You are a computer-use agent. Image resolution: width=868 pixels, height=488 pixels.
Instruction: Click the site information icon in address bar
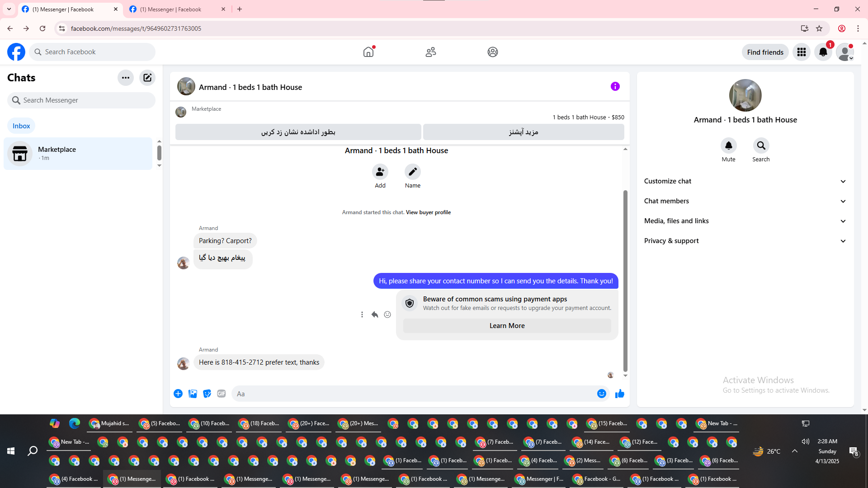tap(62, 28)
